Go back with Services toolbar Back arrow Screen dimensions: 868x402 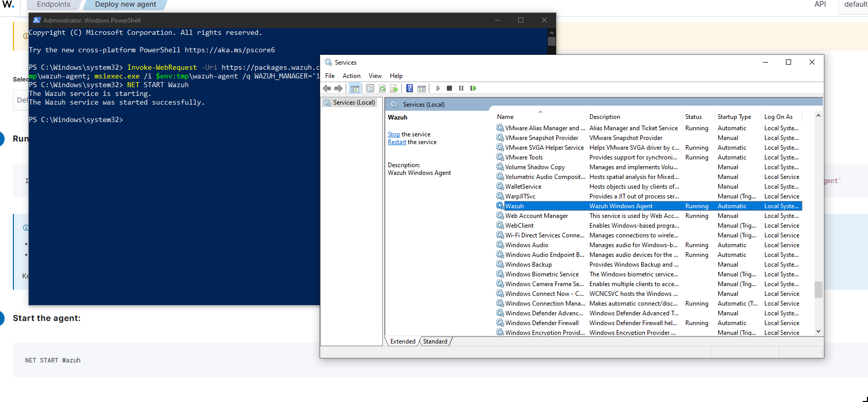click(327, 88)
